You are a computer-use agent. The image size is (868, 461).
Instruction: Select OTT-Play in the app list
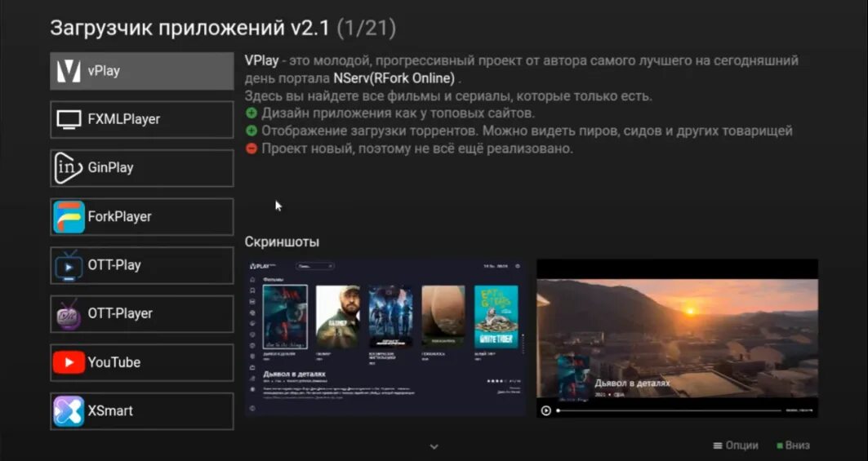click(142, 265)
